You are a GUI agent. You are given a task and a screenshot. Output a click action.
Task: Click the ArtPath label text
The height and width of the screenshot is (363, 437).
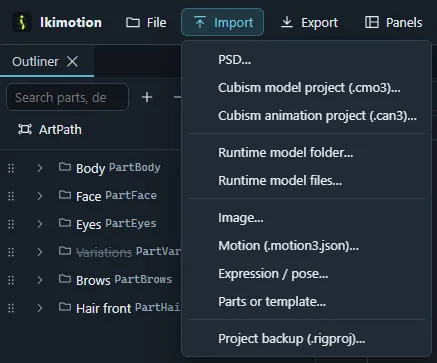tap(60, 130)
